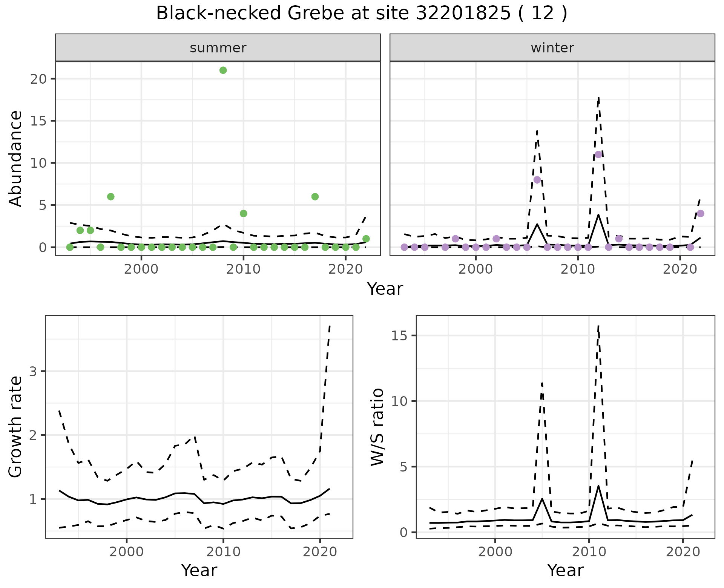
Task: Click the 3 tick label on the Growth rate axis
Action: tap(33, 371)
